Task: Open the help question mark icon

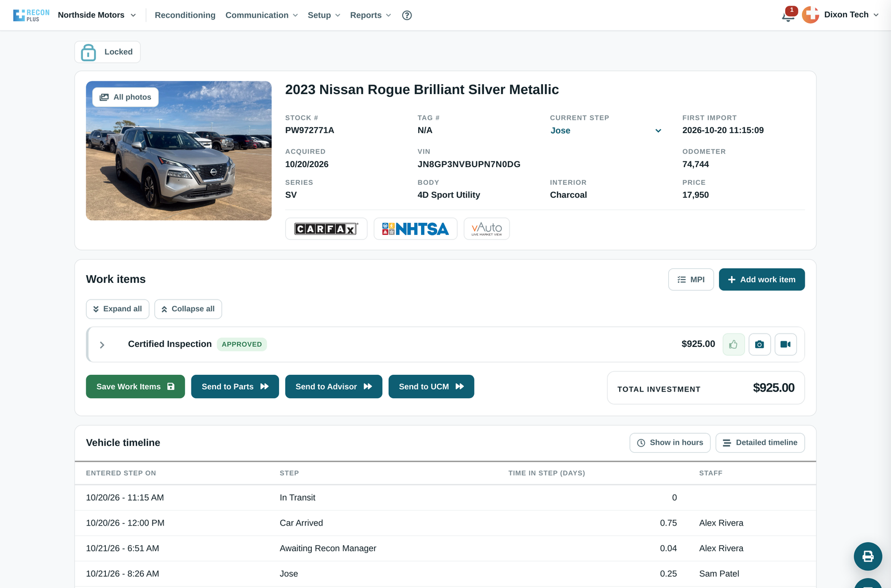Action: click(407, 15)
